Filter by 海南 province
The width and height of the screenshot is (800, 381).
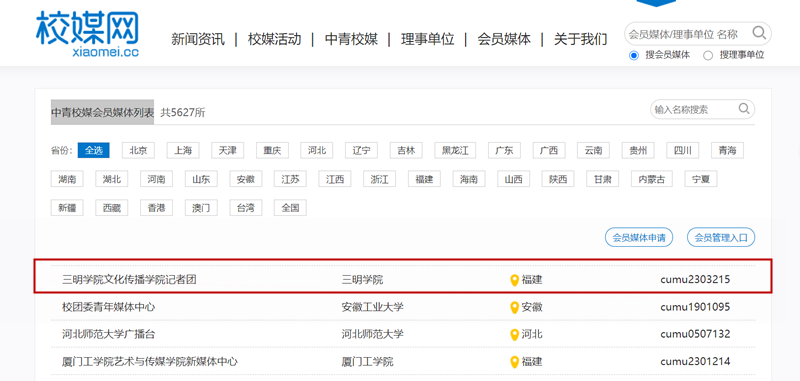469,179
